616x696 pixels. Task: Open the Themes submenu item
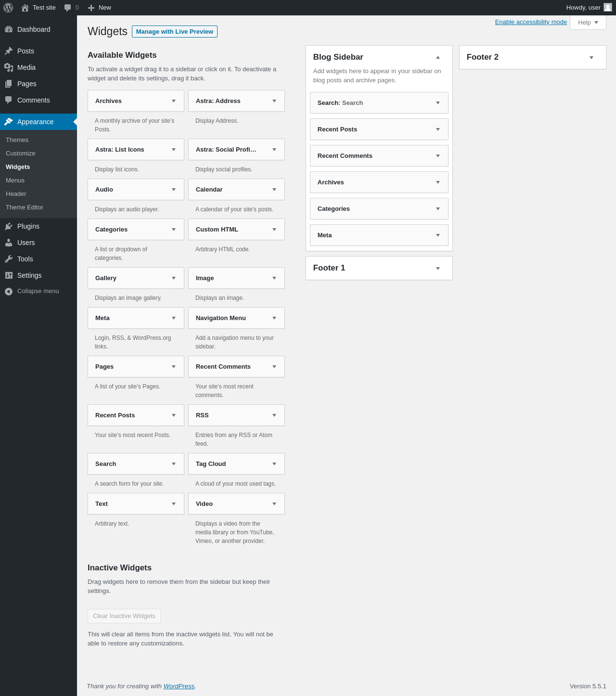(17, 140)
